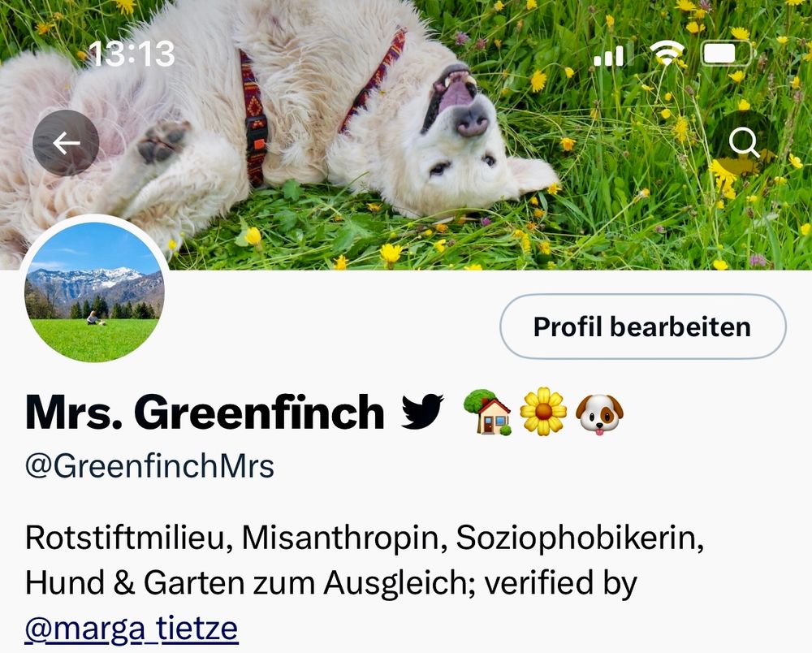
Task: Tap the cellular signal bars icon
Action: [x=613, y=54]
